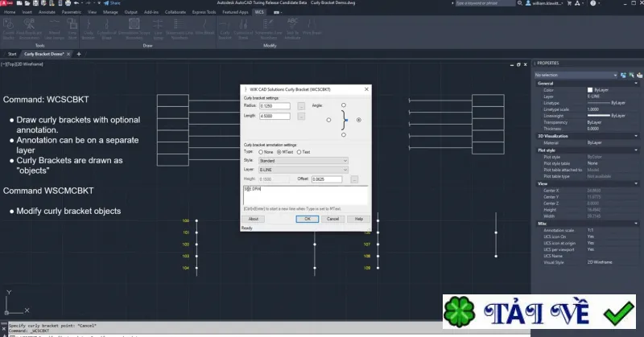Click the Undo arrow in quick access toolbar
The height and width of the screenshot is (337, 644).
pos(76,3)
